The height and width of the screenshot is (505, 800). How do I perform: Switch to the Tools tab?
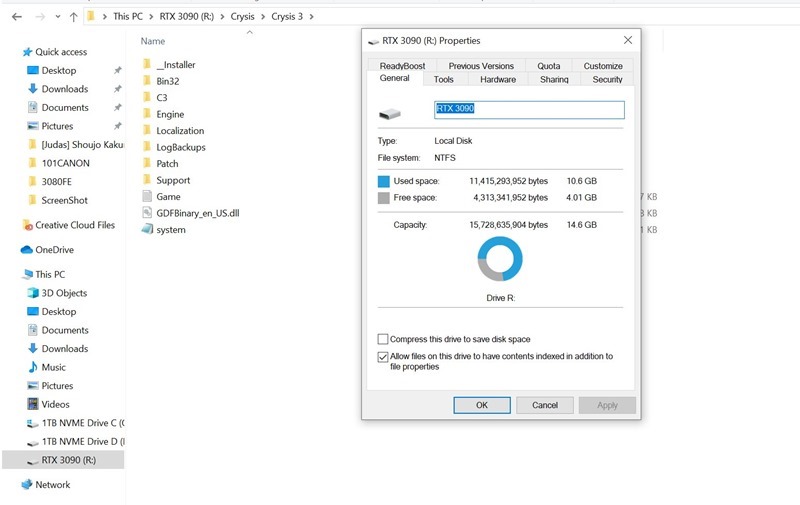tap(443, 80)
